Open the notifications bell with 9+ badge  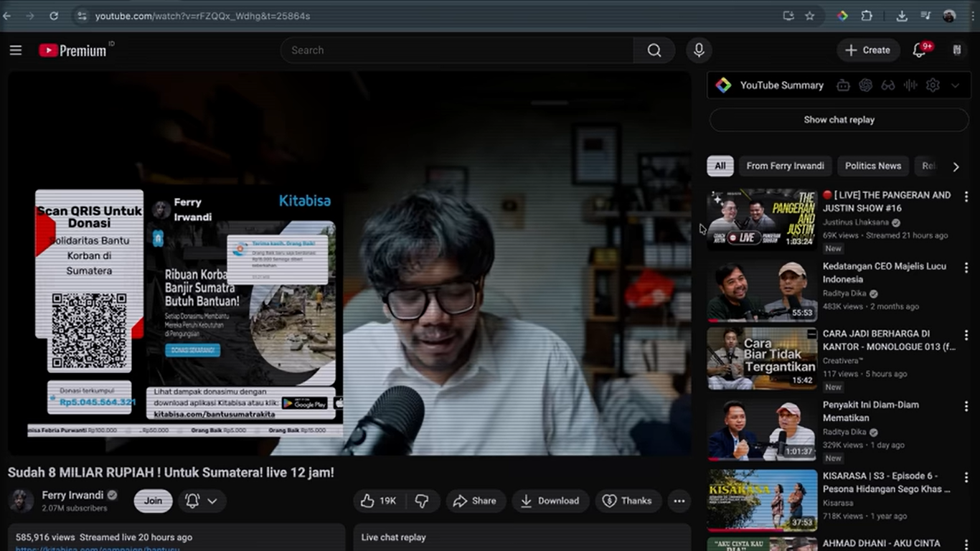919,50
